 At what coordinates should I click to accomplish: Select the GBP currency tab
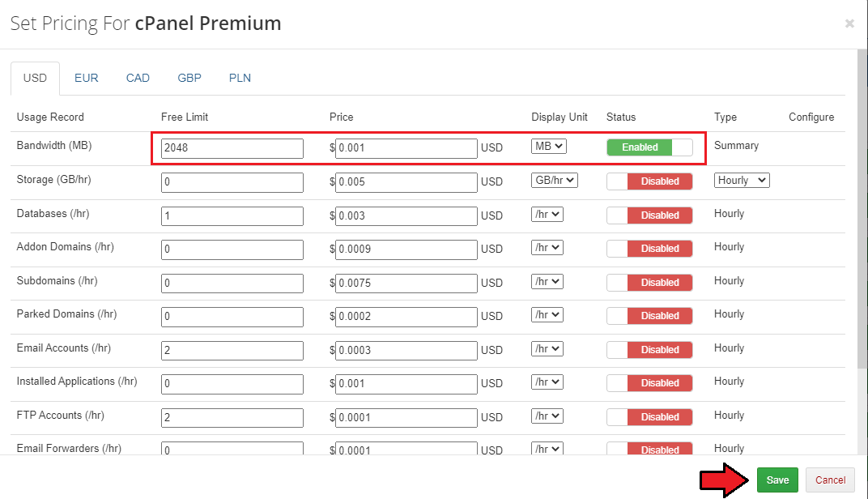pyautogui.click(x=189, y=78)
